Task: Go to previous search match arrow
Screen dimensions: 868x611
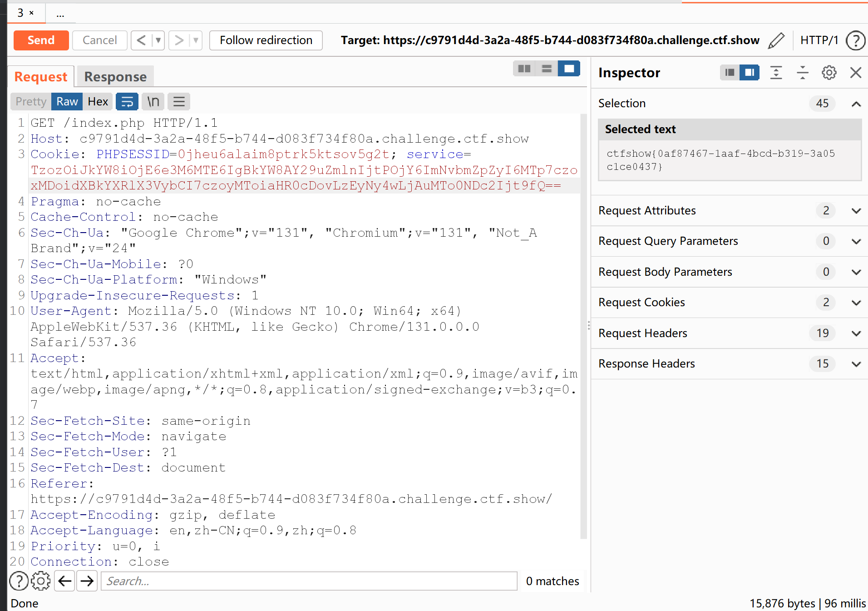Action: coord(65,581)
